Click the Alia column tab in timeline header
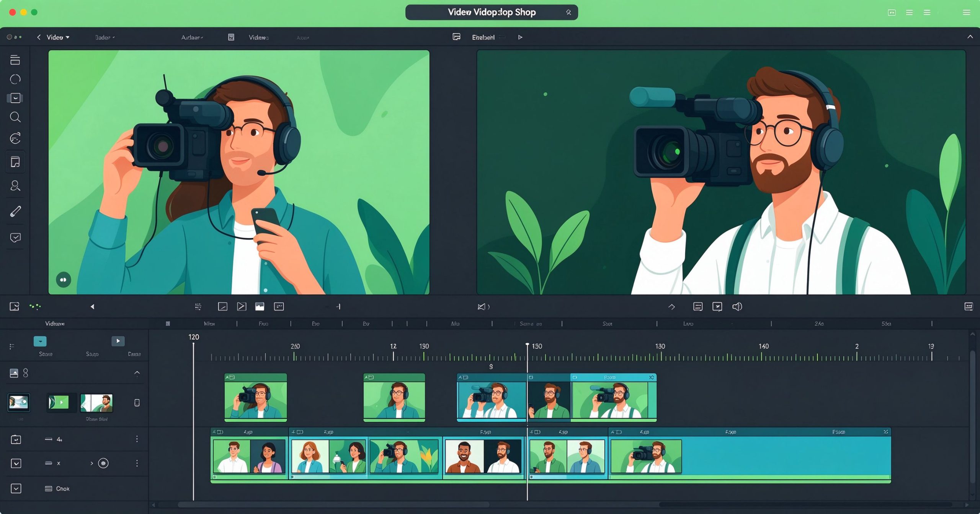980x514 pixels. (x=455, y=324)
